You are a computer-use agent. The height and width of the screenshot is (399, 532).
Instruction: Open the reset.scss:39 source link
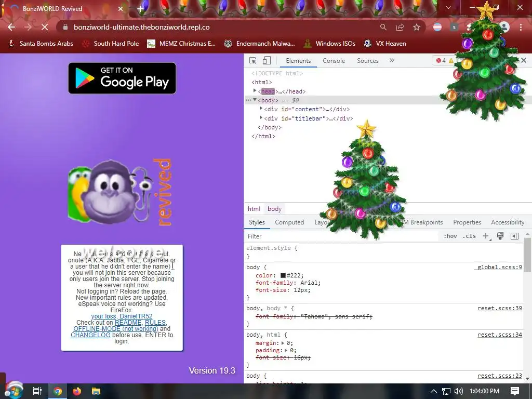point(500,308)
